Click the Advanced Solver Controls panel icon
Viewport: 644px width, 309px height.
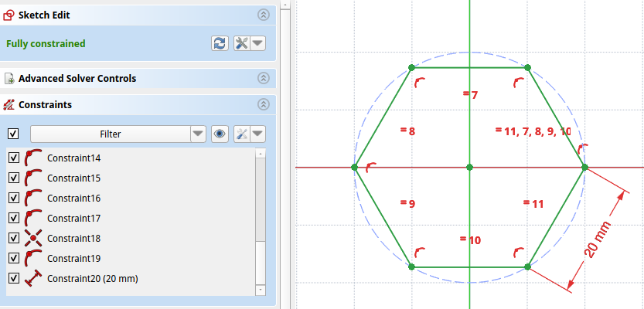pyautogui.click(x=10, y=78)
